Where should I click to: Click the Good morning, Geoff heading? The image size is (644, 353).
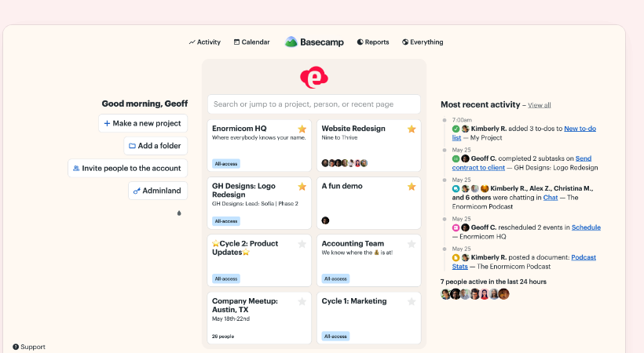[x=145, y=104]
